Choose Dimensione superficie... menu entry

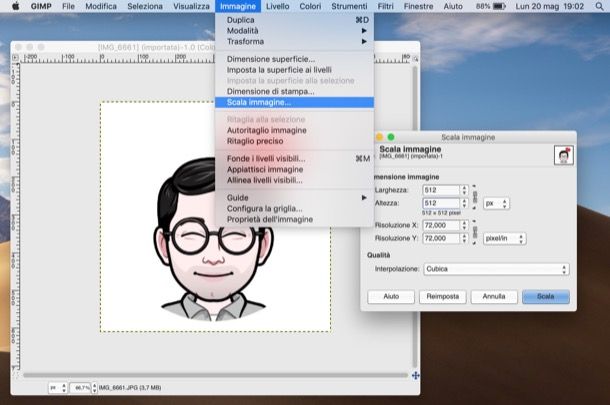(x=294, y=59)
